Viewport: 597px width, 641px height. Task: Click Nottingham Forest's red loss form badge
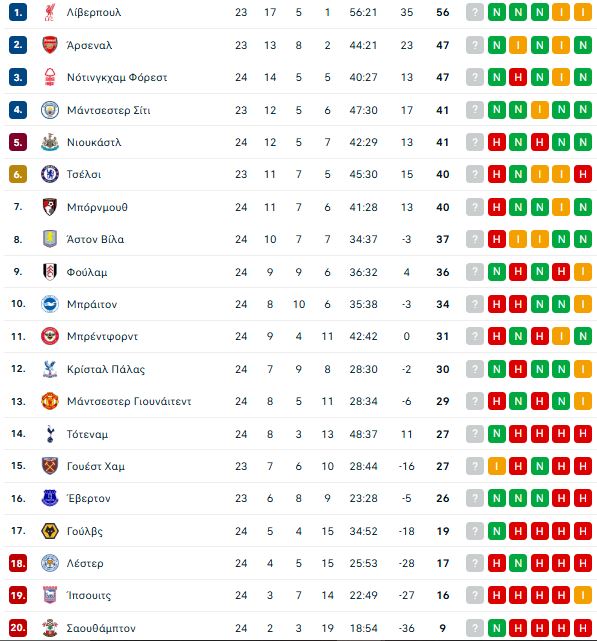coord(518,77)
